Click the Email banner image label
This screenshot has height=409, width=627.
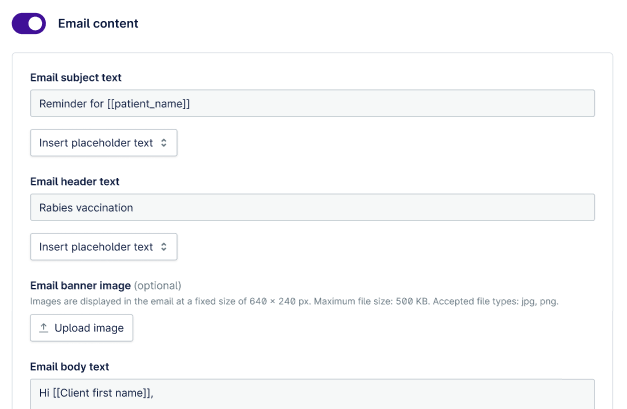[x=80, y=285]
